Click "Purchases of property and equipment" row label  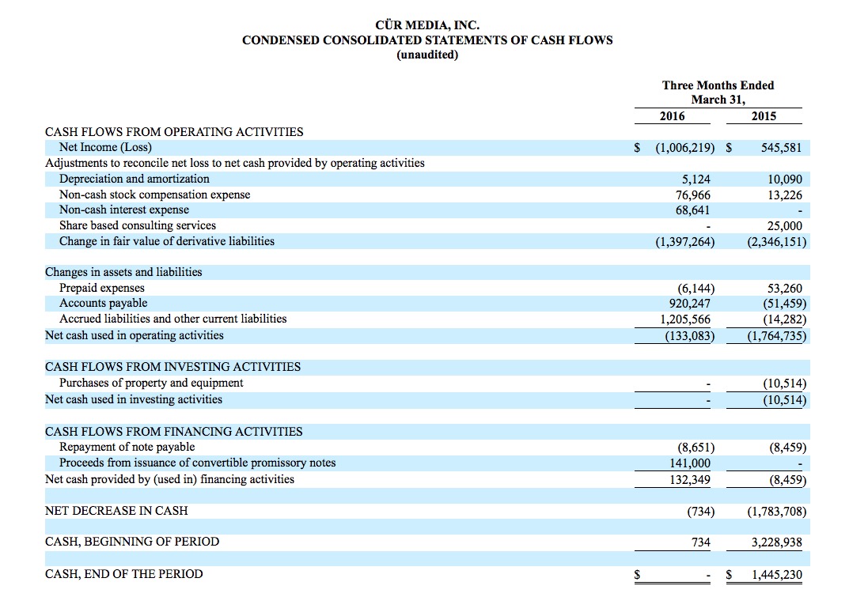click(x=151, y=383)
